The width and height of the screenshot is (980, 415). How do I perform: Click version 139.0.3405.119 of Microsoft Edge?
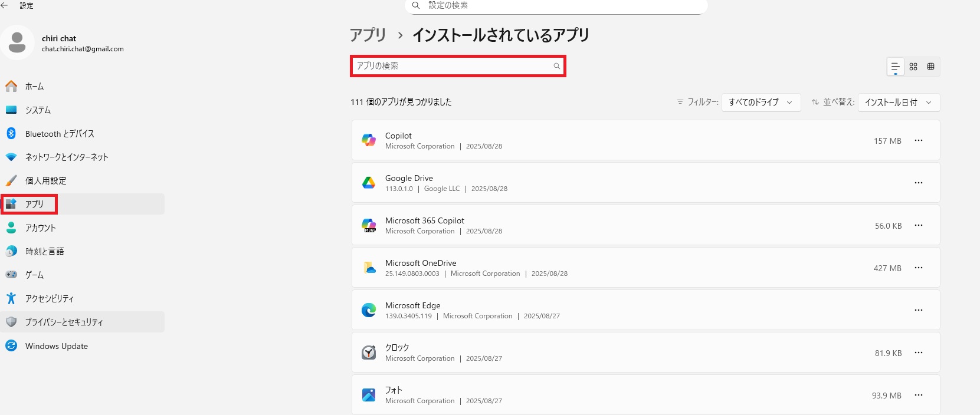[x=408, y=316]
